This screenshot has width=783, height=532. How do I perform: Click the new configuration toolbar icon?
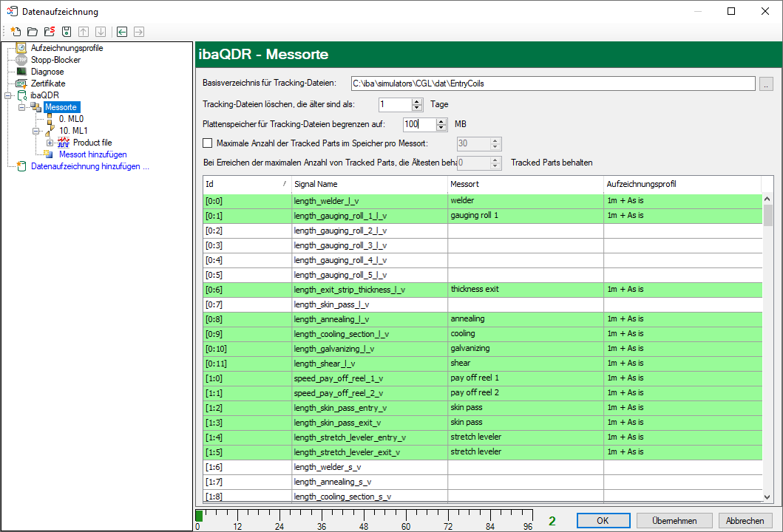[x=16, y=32]
